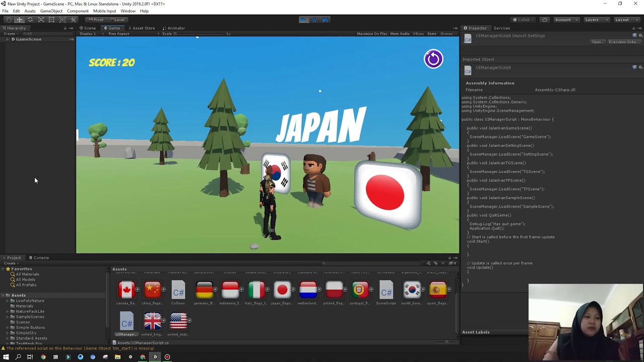Viewport: 644px width, 362px height.
Task: Click the Play button
Action: point(303,20)
